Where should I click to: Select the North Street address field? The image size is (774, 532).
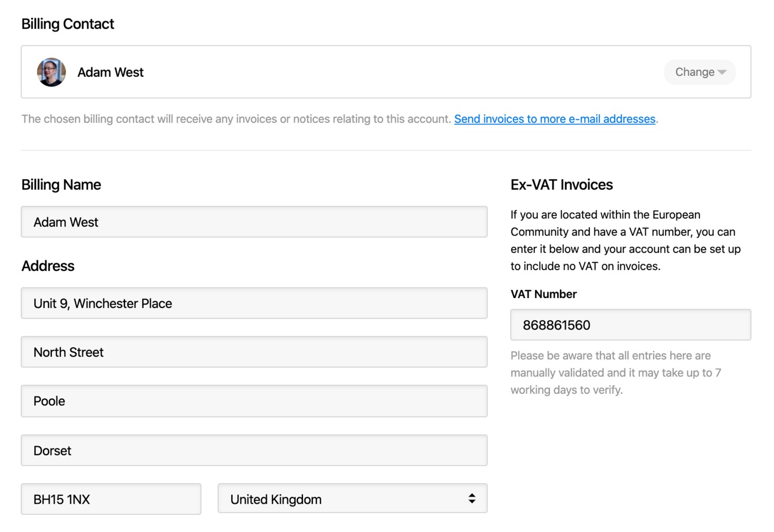point(254,352)
